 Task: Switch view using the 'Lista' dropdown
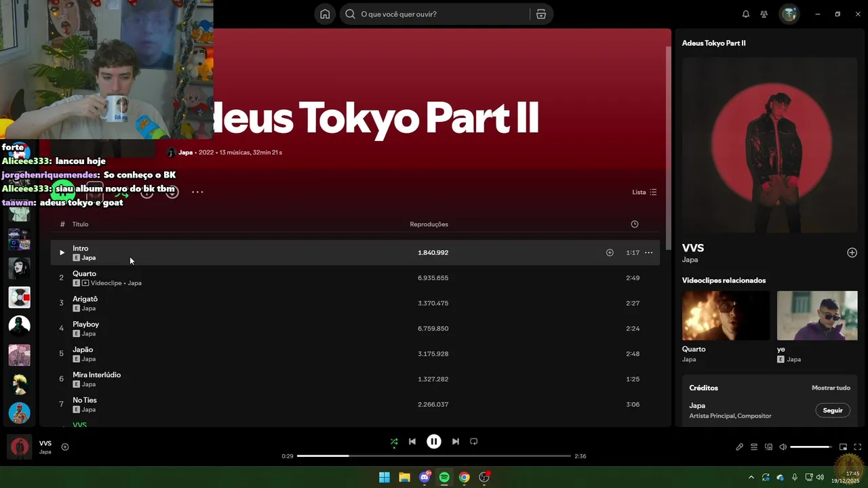(x=644, y=192)
